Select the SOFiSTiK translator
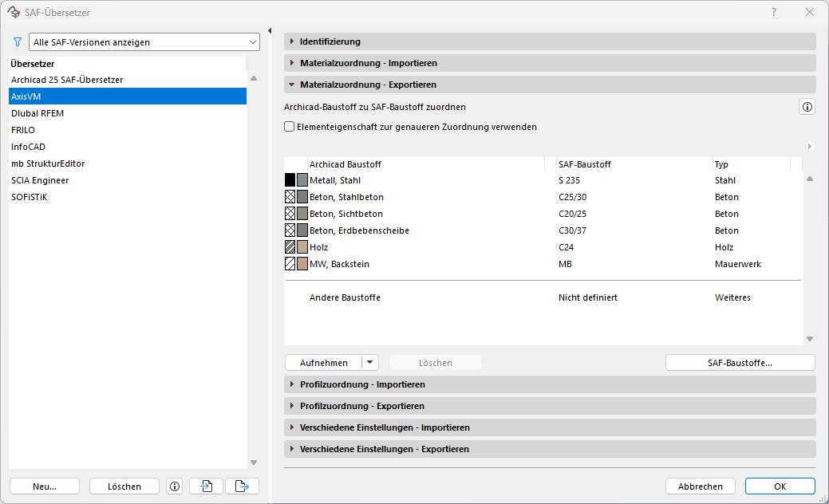Viewport: 829px width, 504px height. 128,197
